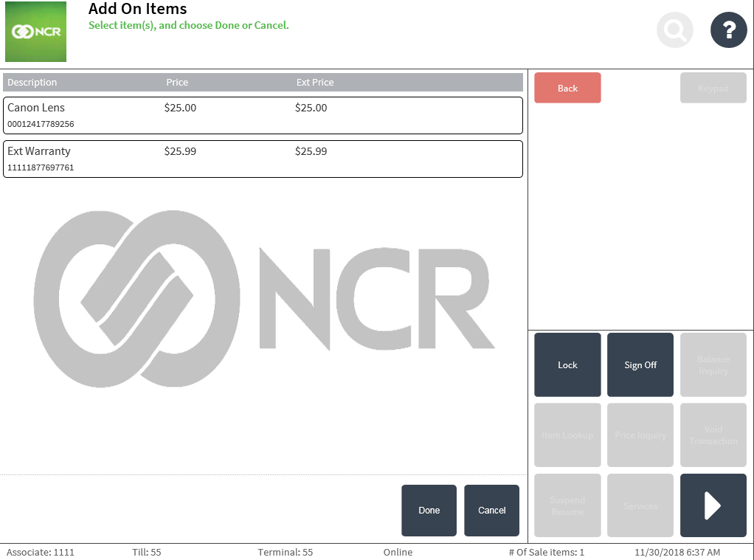754x560 pixels.
Task: Cancel the add on items selection
Action: click(x=491, y=511)
